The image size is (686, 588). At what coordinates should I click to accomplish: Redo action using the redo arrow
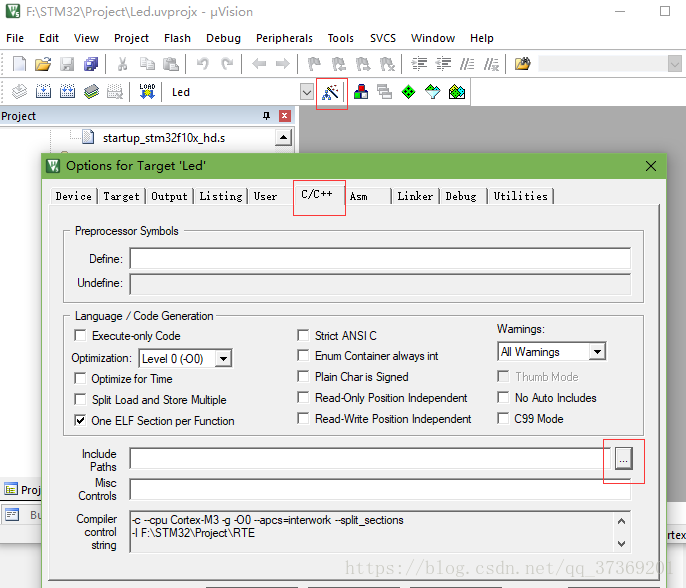point(227,64)
